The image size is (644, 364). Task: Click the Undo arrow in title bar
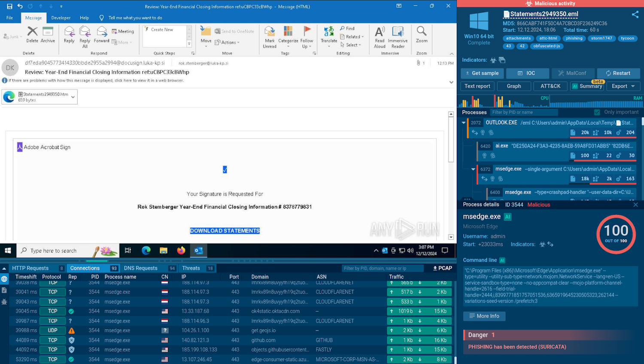(x=20, y=6)
